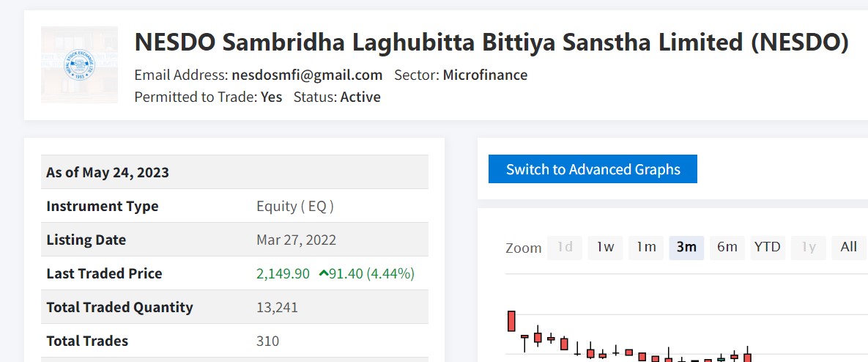Click the Microfinance sector label
The height and width of the screenshot is (362, 868).
click(x=485, y=75)
